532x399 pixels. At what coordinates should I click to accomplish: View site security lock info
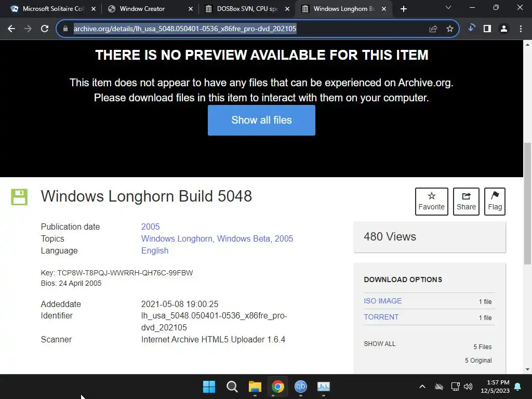[65, 29]
